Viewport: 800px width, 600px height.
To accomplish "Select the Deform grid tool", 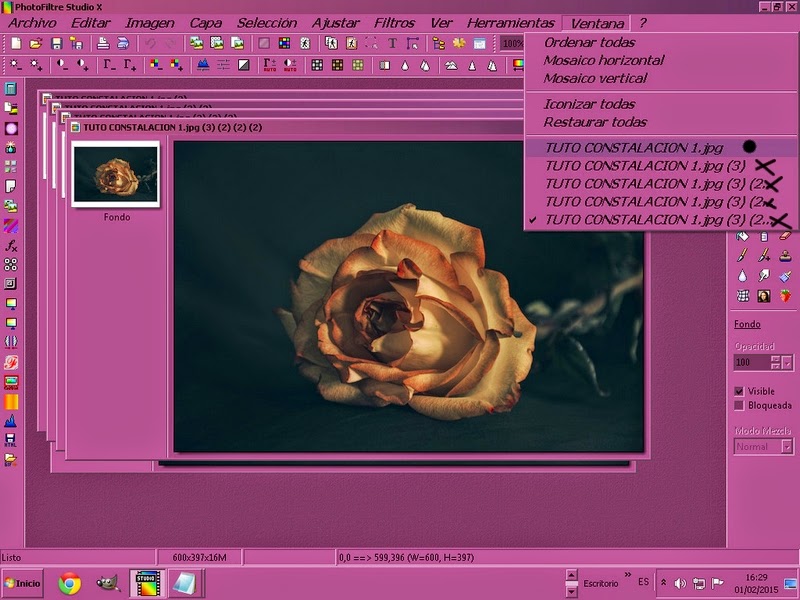I will coord(742,296).
